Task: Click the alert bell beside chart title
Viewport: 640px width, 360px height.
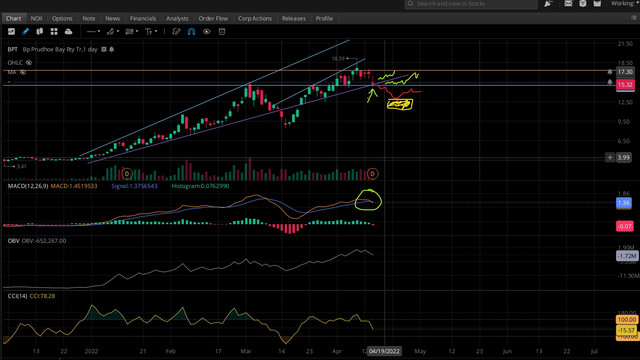Action: pyautogui.click(x=111, y=49)
